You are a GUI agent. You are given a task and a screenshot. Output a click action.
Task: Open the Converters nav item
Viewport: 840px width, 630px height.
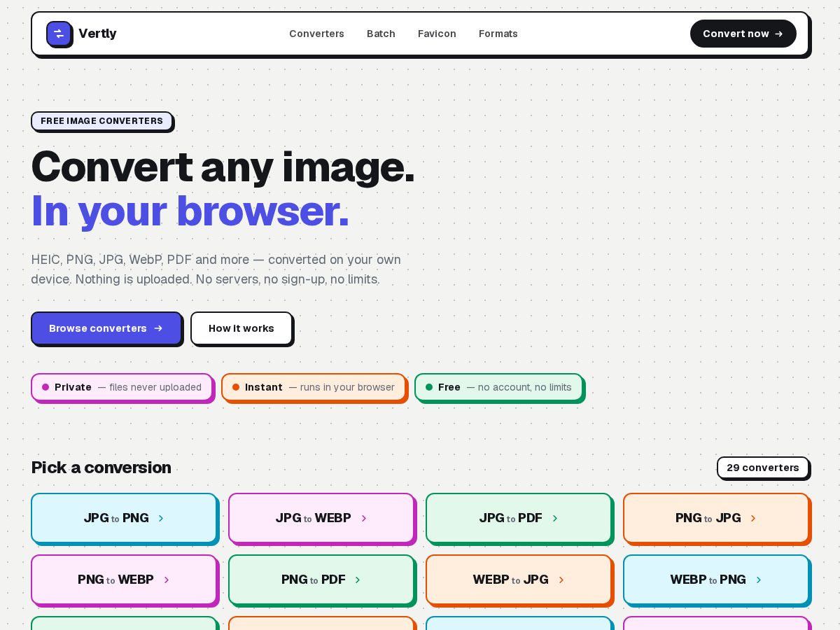click(x=316, y=34)
